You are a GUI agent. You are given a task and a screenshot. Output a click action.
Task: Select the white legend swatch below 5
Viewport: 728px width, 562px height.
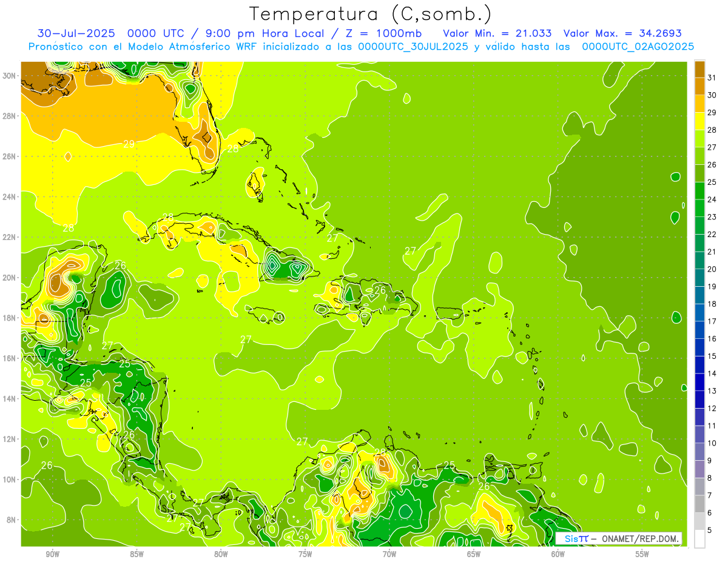[699, 539]
